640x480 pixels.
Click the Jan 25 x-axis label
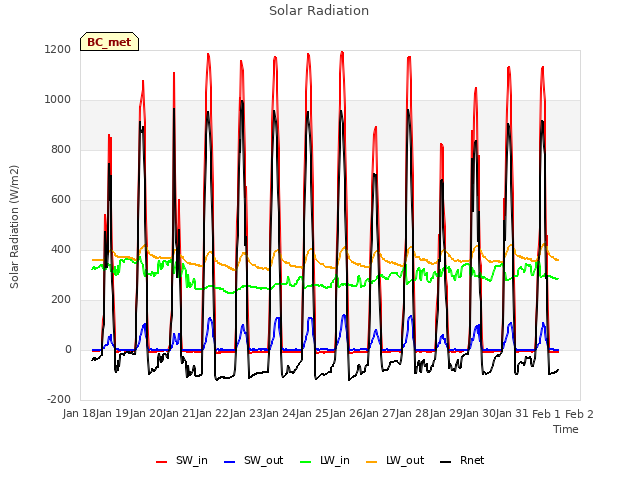pos(312,413)
